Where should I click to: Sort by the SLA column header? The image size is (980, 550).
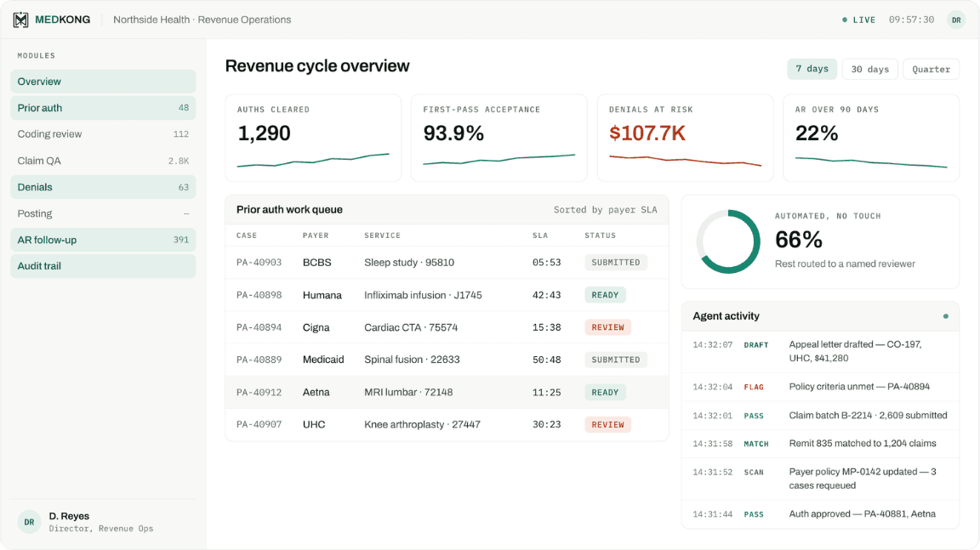(x=540, y=235)
